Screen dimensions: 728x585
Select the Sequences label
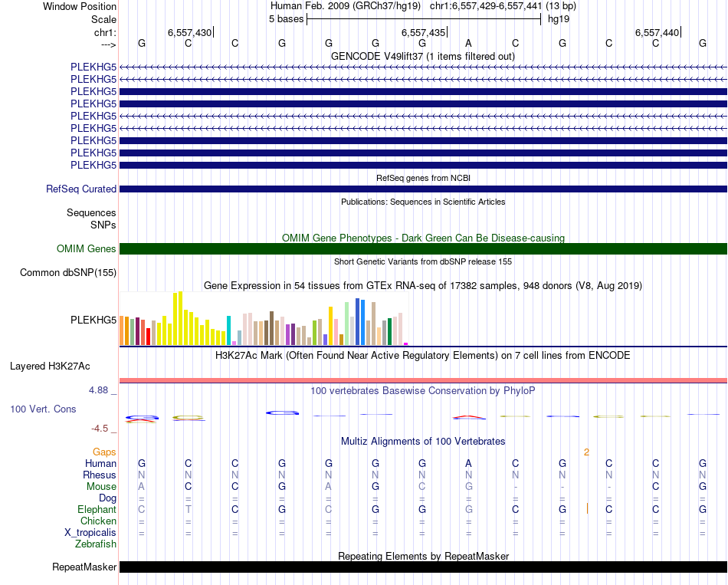pyautogui.click(x=91, y=213)
